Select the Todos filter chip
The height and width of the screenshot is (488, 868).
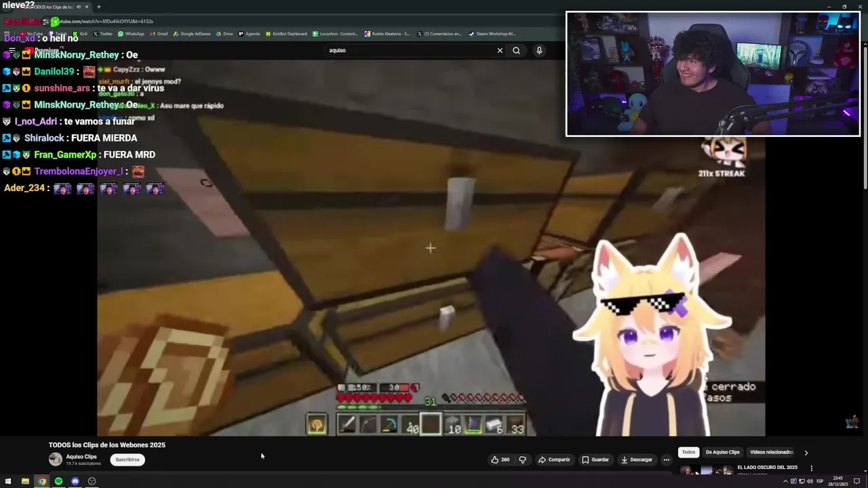(688, 452)
